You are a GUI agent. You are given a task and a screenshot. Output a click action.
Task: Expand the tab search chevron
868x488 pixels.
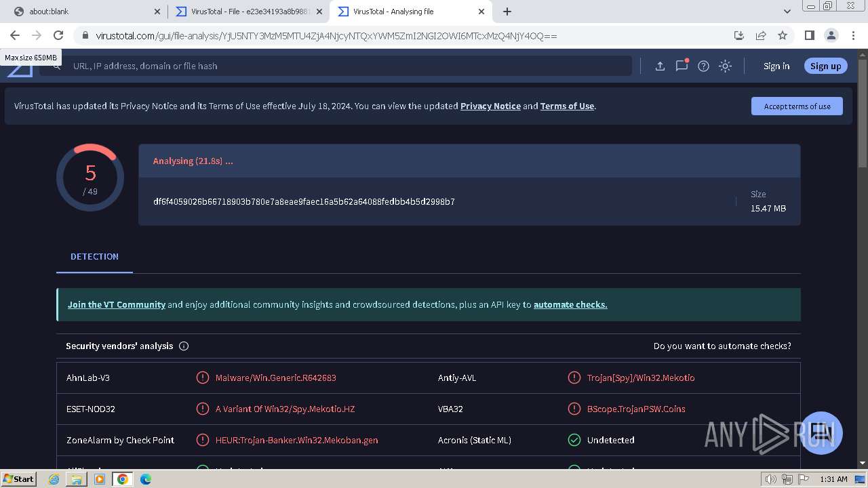787,12
